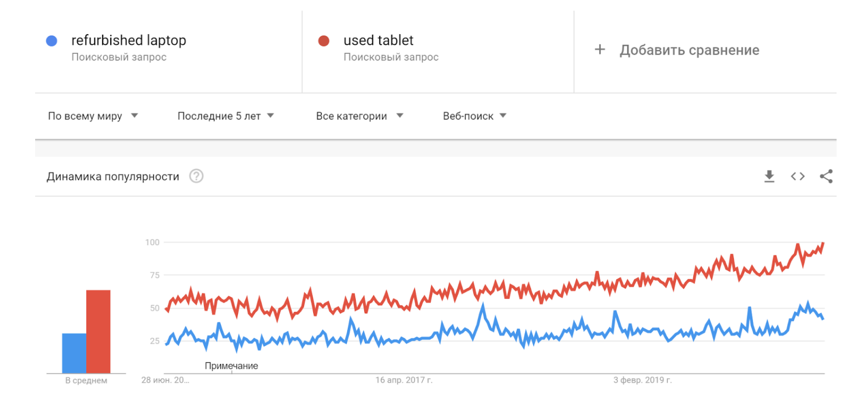Click the Динамика популярности heading

tap(113, 176)
